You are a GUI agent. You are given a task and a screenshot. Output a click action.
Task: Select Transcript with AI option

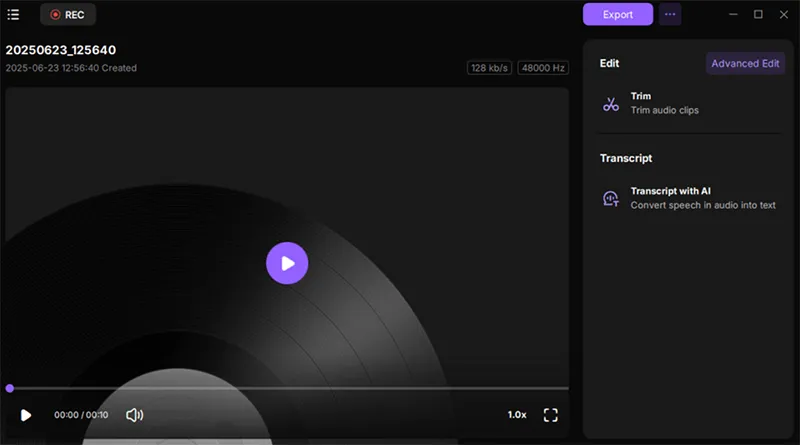point(689,198)
